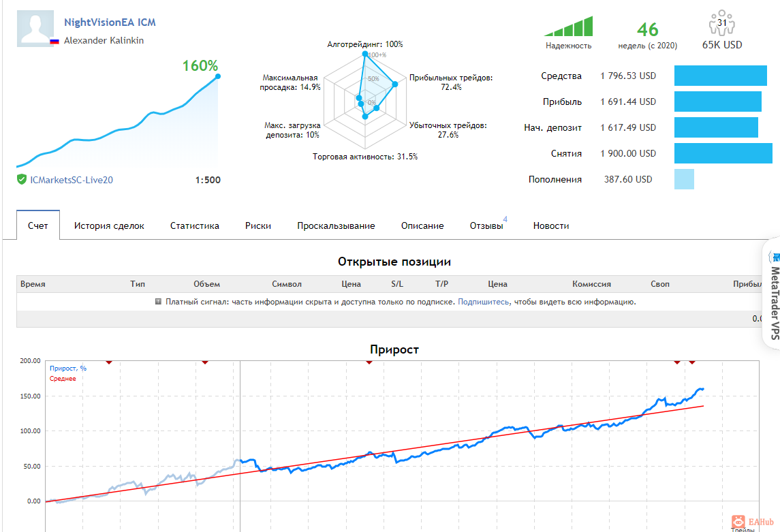Open the Статистика tab
This screenshot has height=532, width=780.
click(x=195, y=225)
